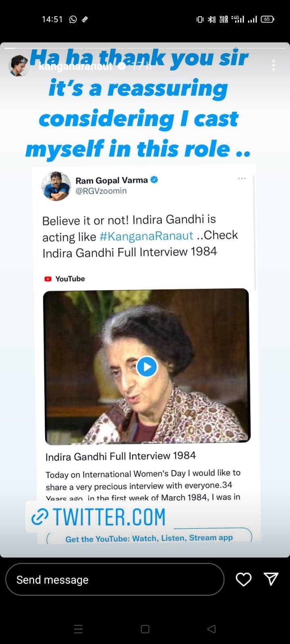Tap the @RGVzoomin handle
Viewport: 290px width, 644px height.
point(101,191)
